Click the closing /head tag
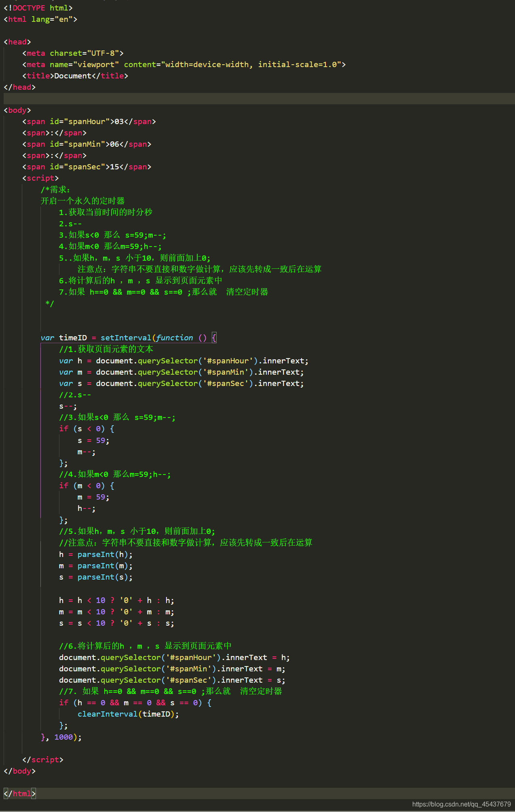Viewport: 515px width, 812px height. 19,87
